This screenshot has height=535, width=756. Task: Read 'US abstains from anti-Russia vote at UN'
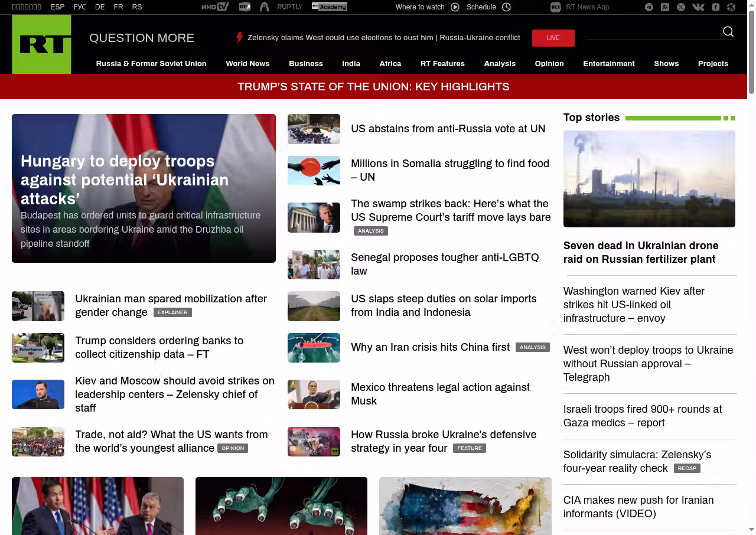448,129
